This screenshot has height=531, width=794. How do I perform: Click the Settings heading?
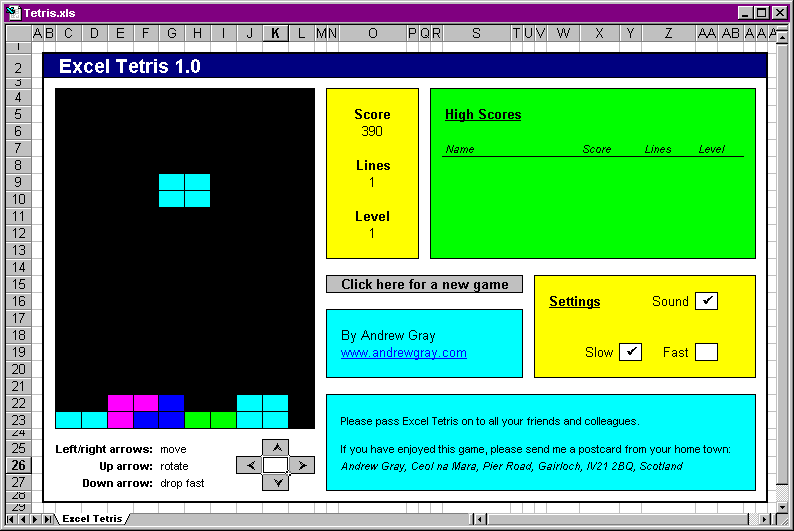(x=575, y=301)
